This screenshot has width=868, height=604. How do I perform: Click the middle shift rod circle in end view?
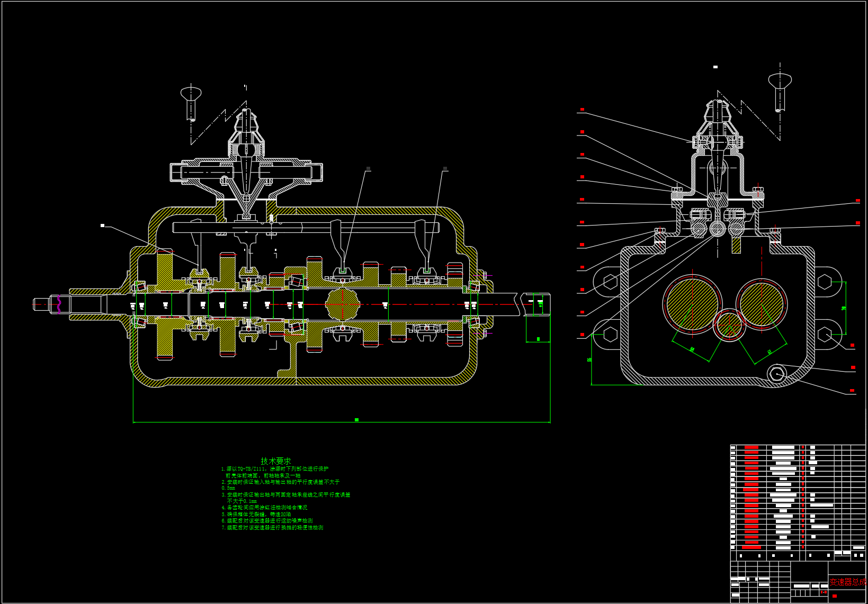(x=717, y=229)
